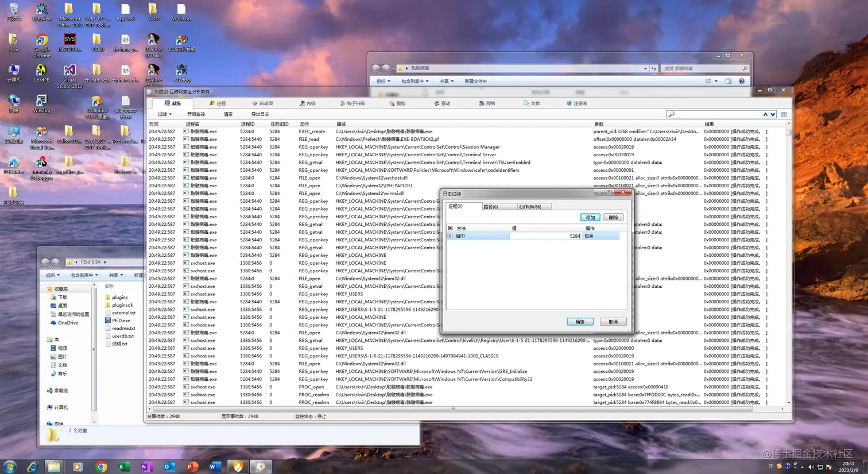Open the 包含到库中 dropdown in PEiD window
The height and width of the screenshot is (474, 868).
tap(84, 275)
